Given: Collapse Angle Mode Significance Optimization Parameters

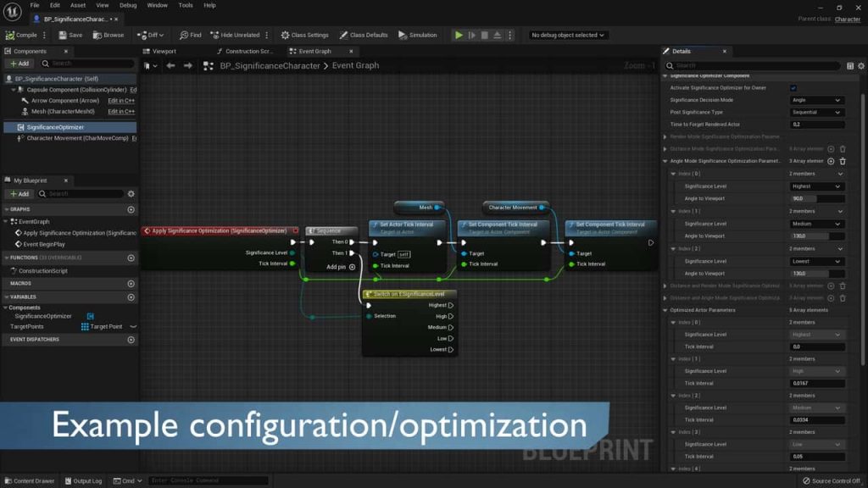Looking at the screenshot, I should [x=665, y=161].
